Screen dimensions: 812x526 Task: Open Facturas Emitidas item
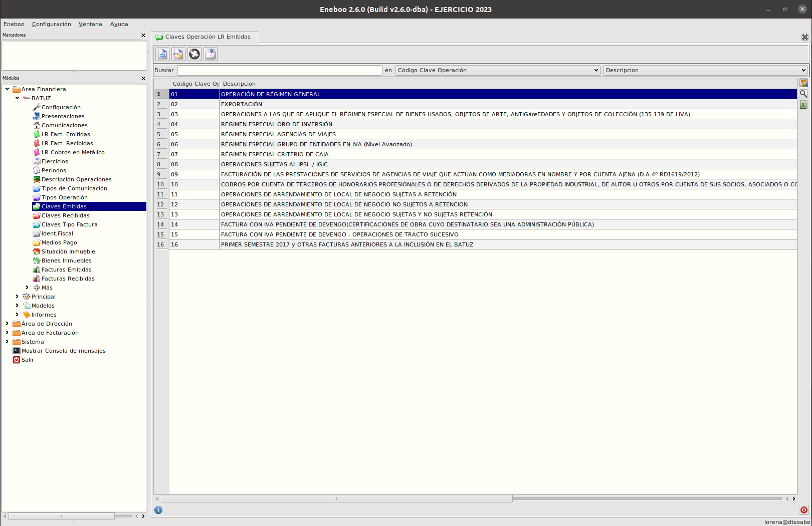click(x=62, y=270)
